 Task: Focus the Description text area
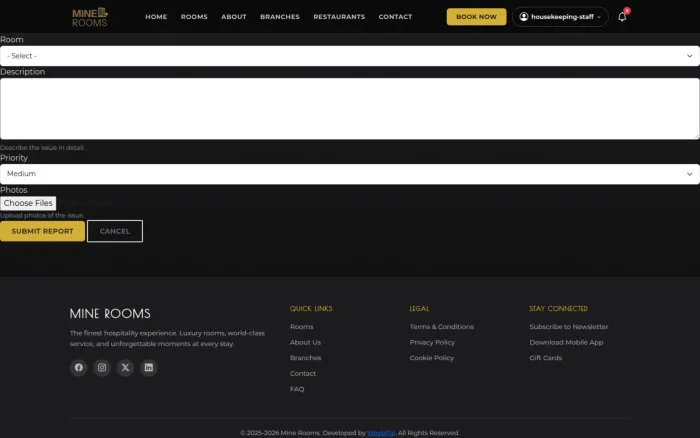(x=350, y=109)
